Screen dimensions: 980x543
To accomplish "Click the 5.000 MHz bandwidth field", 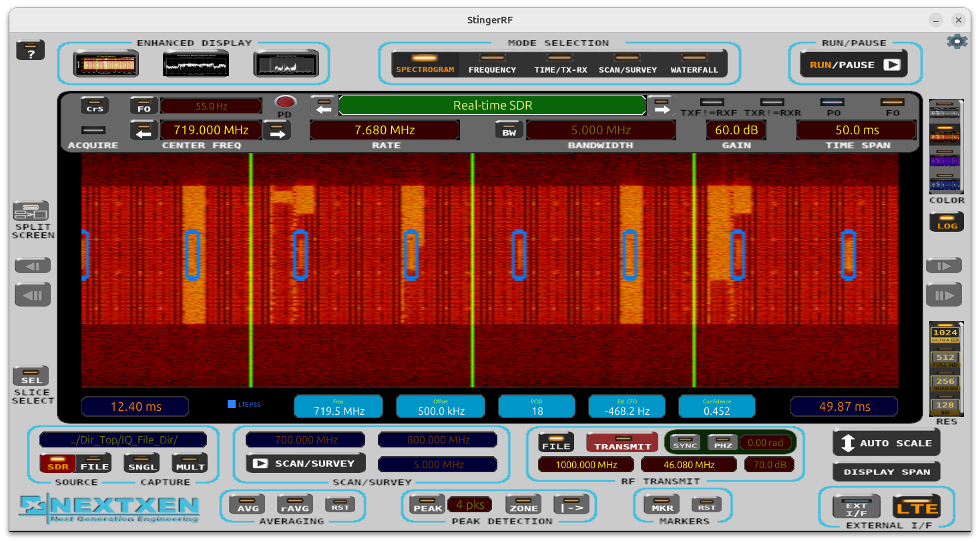I will 601,130.
